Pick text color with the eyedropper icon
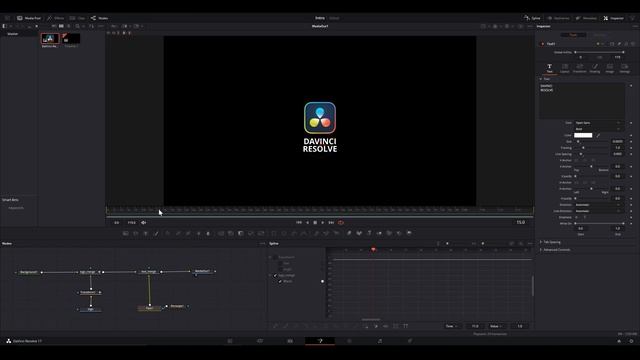This screenshot has width=640, height=360. [x=598, y=135]
